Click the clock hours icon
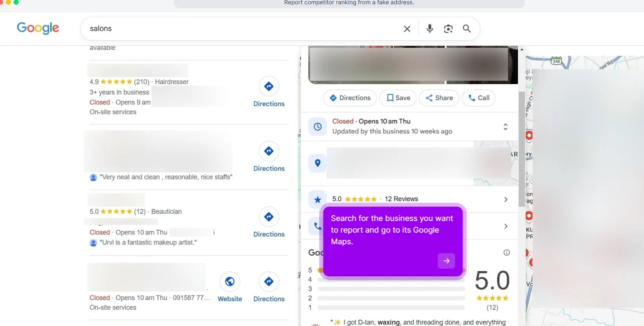 point(317,126)
